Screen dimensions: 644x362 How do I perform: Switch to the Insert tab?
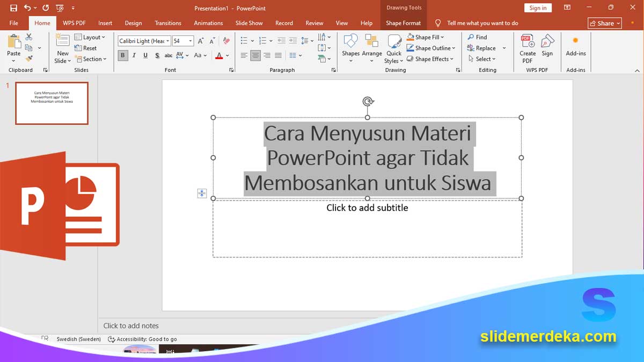pos(105,23)
